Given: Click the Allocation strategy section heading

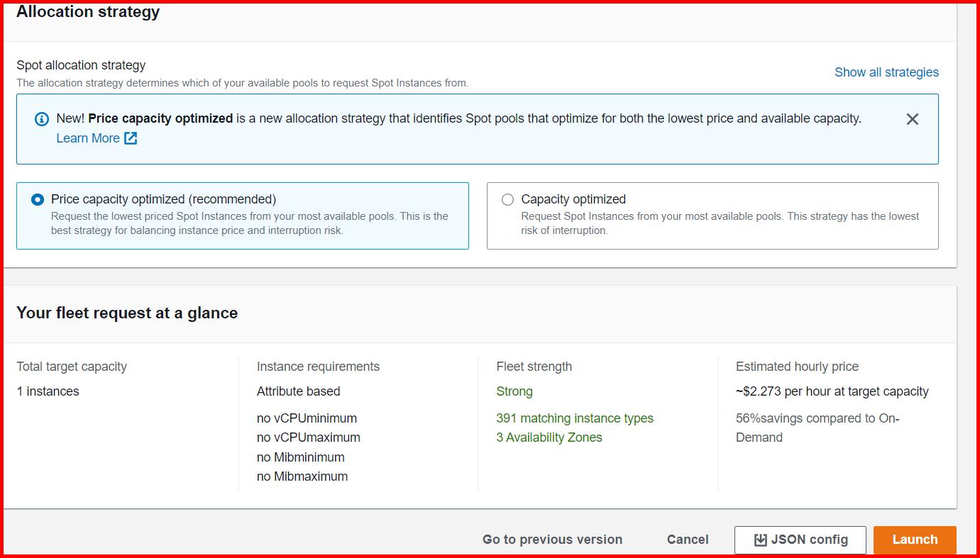Looking at the screenshot, I should pos(88,12).
